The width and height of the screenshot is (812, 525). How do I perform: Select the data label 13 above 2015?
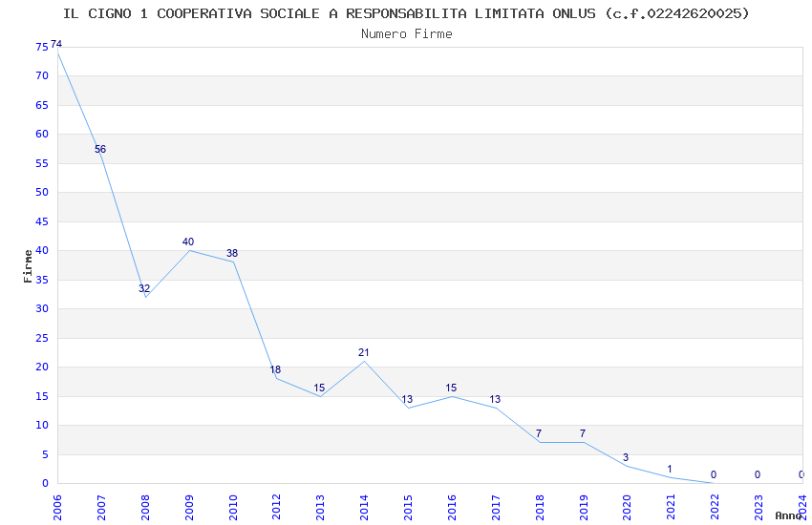[x=407, y=399]
